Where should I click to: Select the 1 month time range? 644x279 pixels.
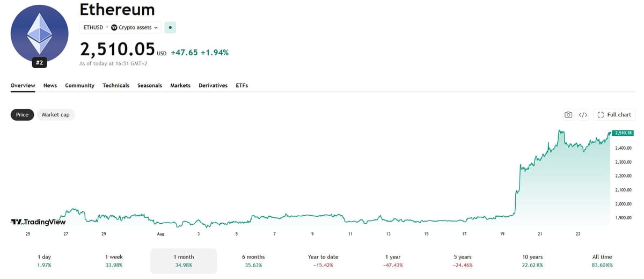[184, 261]
